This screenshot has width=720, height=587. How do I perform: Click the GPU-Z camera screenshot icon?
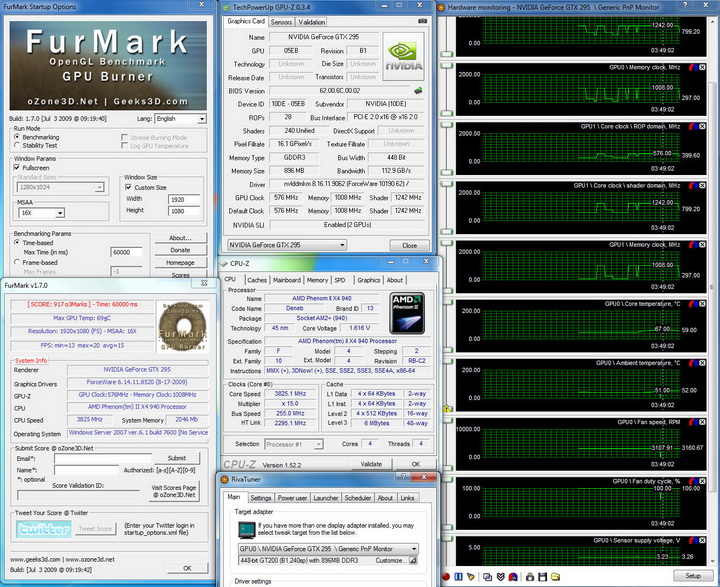click(422, 21)
